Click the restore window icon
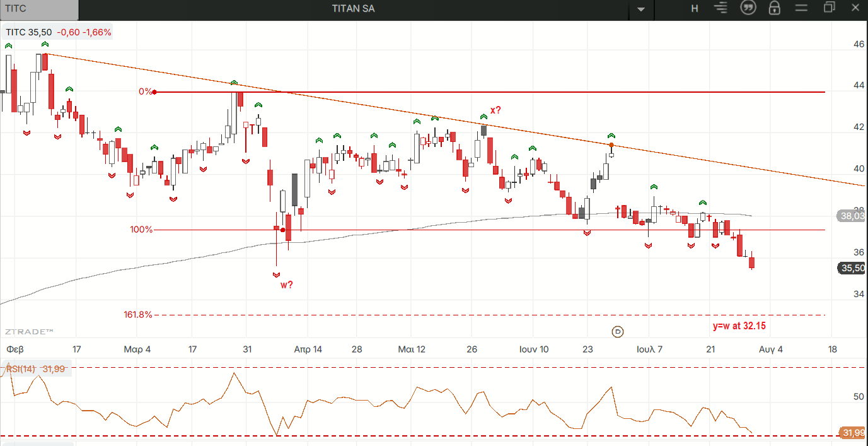This screenshot has width=868, height=446. 829,8
